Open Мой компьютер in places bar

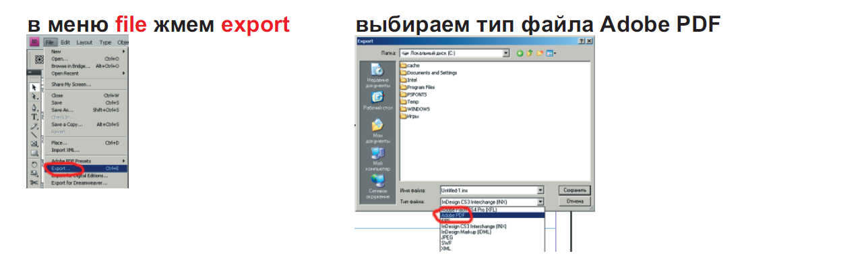click(377, 159)
